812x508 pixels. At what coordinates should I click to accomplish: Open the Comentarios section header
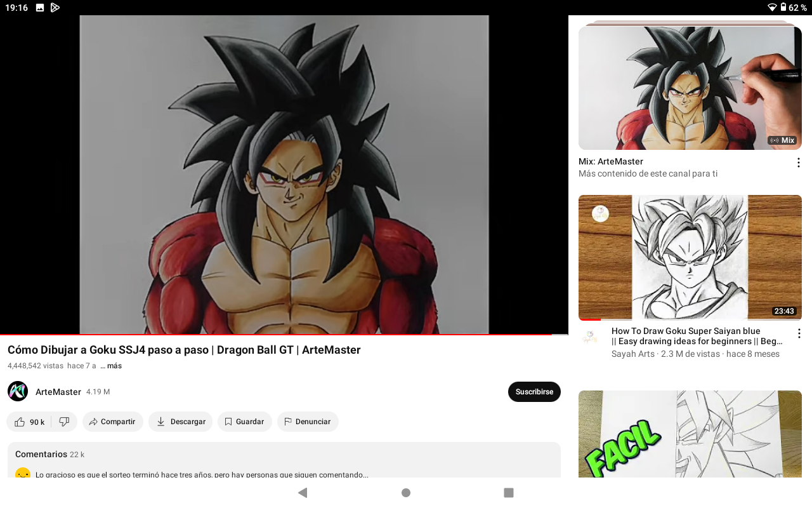49,454
